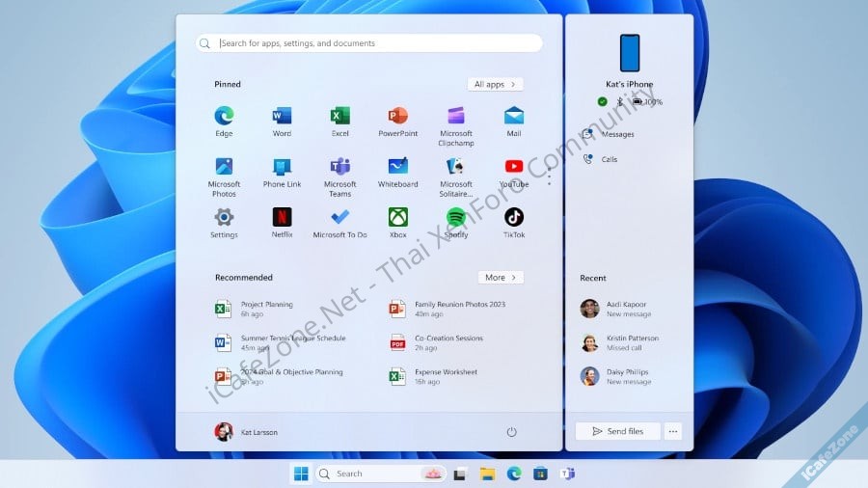The image size is (868, 488).
Task: Click the Windows Start button on the taskbar
Action: click(301, 474)
